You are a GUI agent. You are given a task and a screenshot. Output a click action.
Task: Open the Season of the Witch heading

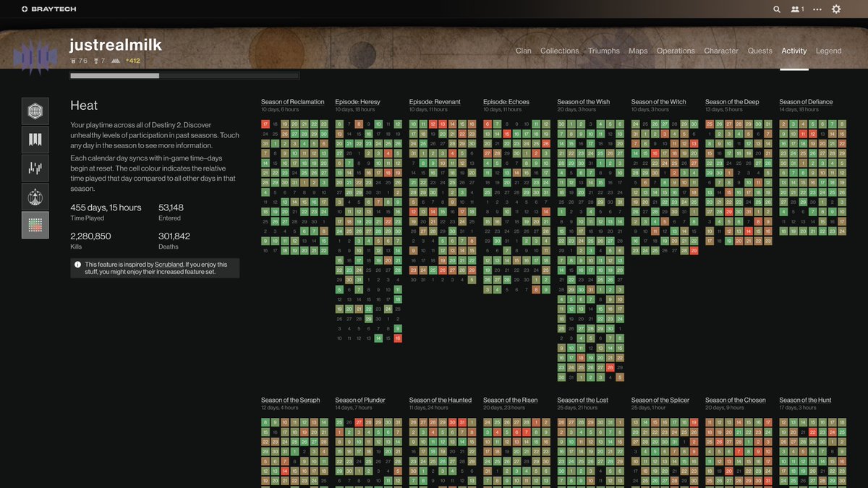(659, 102)
